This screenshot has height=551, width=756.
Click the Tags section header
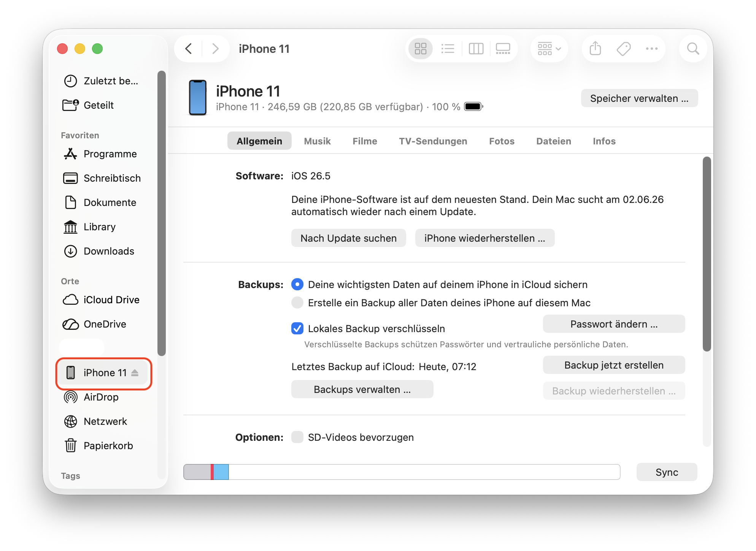(70, 476)
